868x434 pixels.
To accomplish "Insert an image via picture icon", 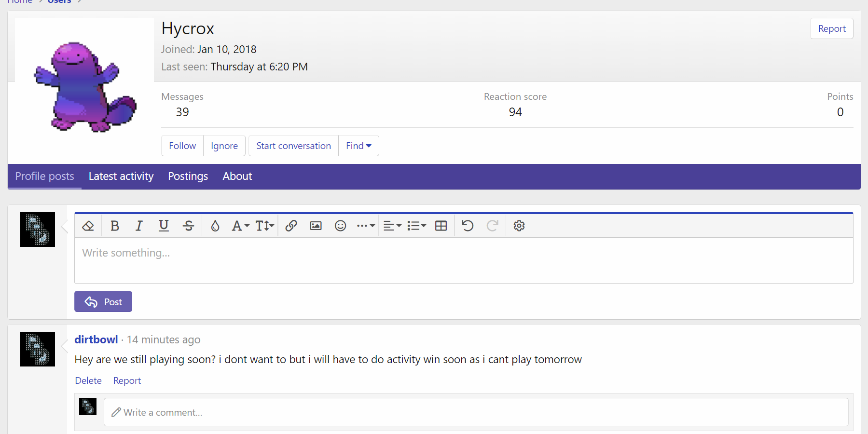I will click(316, 226).
